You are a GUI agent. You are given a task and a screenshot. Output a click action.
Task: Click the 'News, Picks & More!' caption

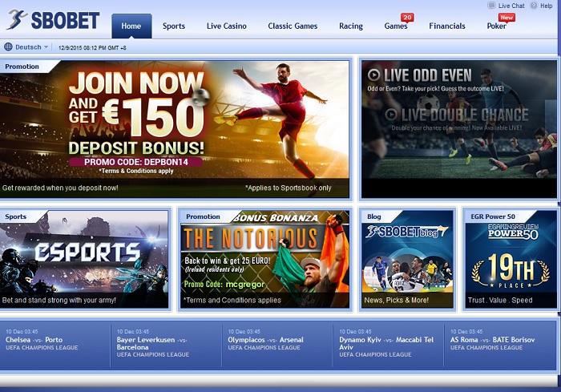click(397, 300)
